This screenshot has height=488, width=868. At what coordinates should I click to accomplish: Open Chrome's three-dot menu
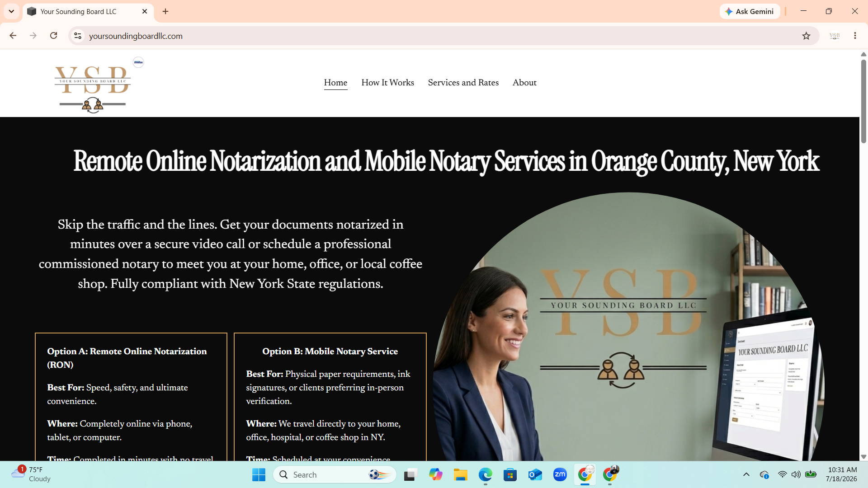[x=855, y=36]
